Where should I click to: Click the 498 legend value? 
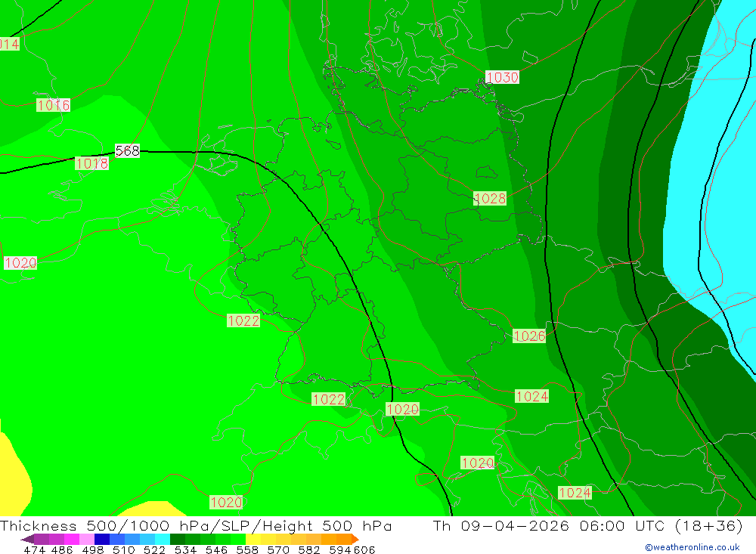pyautogui.click(x=92, y=550)
